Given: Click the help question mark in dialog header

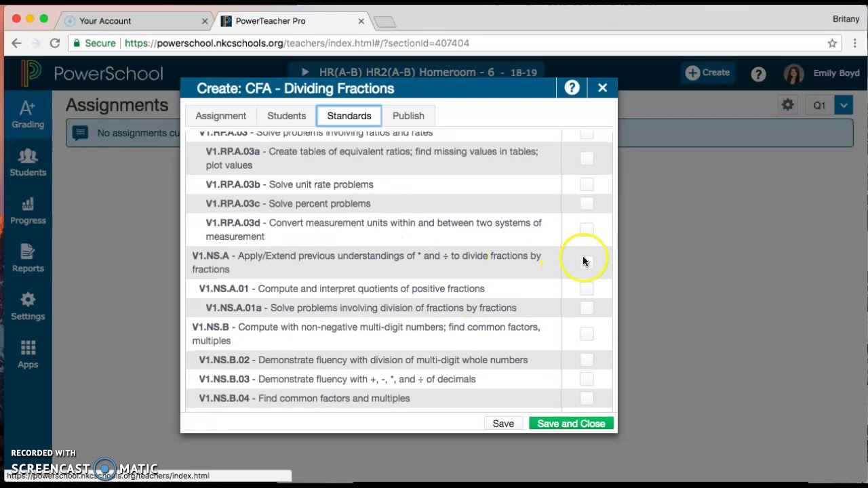Looking at the screenshot, I should click(x=572, y=87).
